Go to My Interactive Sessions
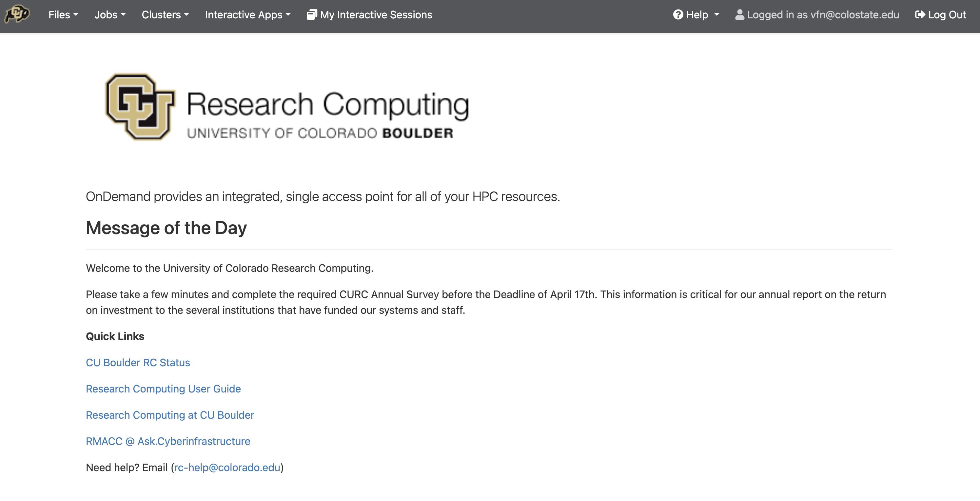This screenshot has height=501, width=980. [x=369, y=14]
